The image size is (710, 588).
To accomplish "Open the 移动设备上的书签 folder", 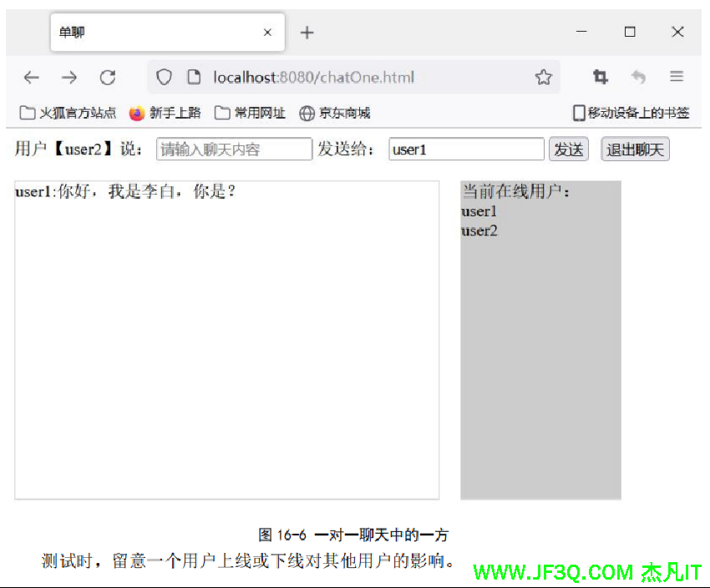I will (x=631, y=113).
